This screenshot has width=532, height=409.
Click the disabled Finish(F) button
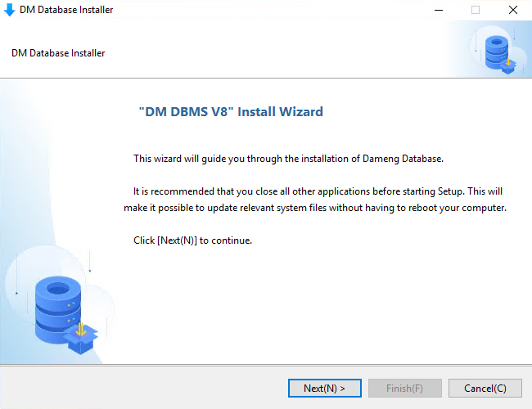(405, 388)
